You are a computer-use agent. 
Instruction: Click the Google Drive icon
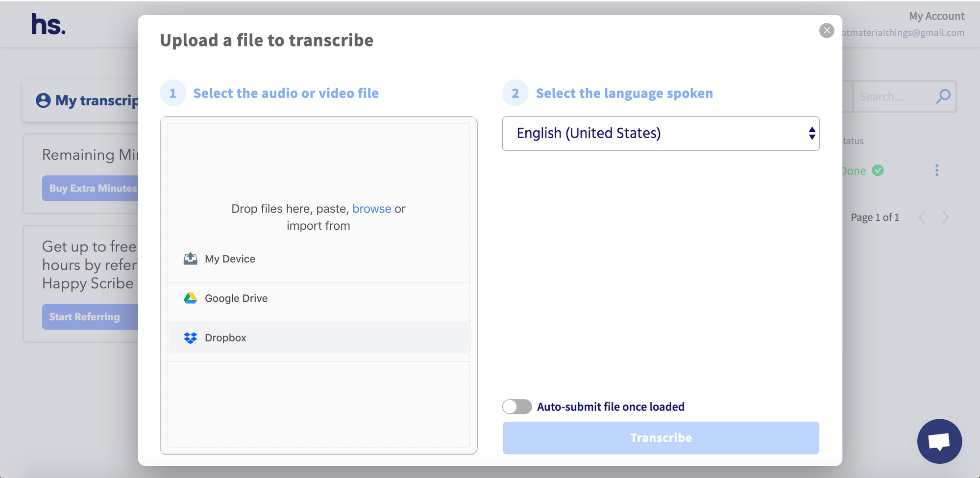tap(190, 298)
